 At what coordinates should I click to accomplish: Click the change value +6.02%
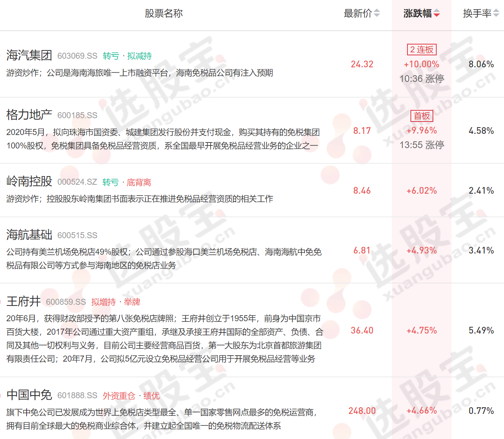[422, 191]
